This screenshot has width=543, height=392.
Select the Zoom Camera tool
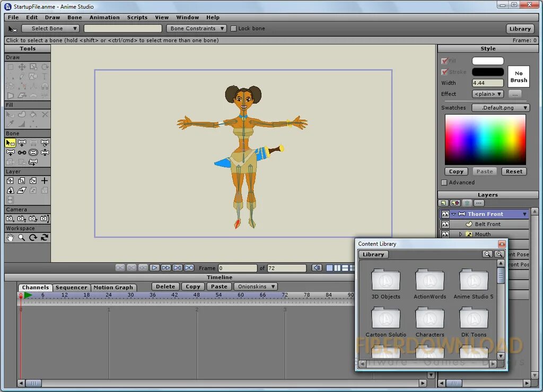[x=22, y=219]
